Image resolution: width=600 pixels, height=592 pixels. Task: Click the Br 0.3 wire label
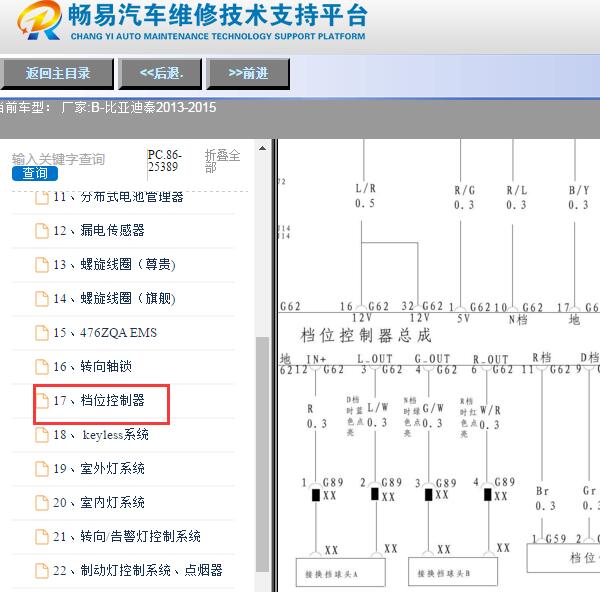point(545,498)
